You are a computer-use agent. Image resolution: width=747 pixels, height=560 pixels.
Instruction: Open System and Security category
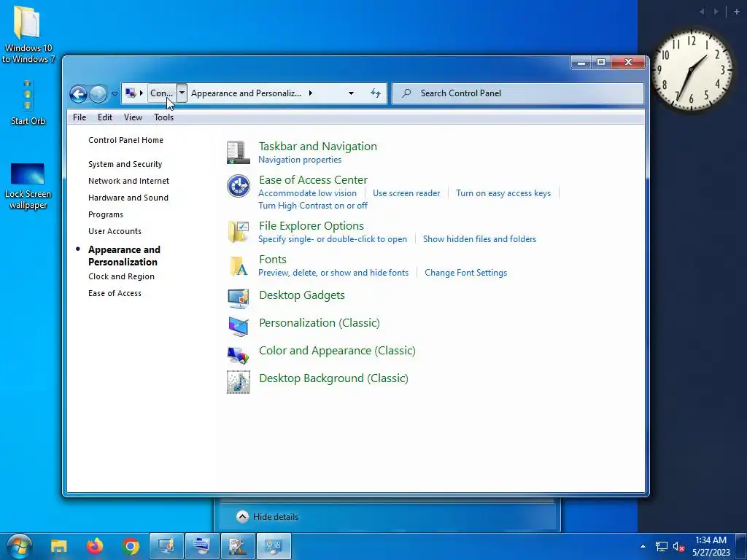pyautogui.click(x=125, y=164)
